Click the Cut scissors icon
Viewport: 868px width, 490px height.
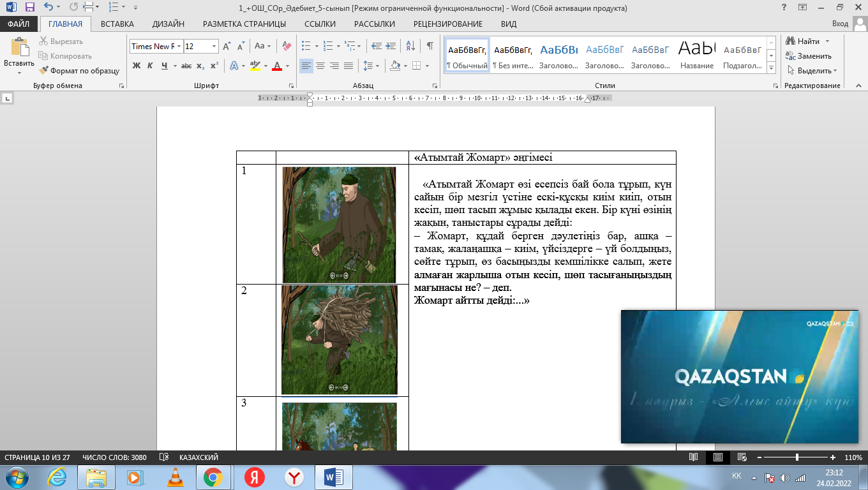pyautogui.click(x=44, y=41)
